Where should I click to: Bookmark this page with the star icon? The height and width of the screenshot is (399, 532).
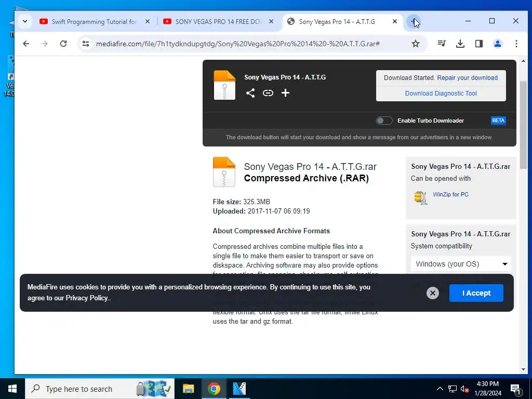coord(416,44)
